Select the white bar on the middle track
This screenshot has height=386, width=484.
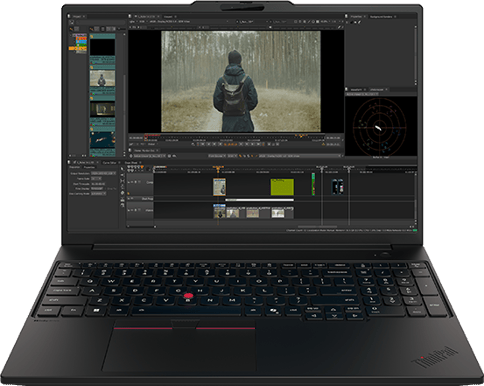point(260,200)
